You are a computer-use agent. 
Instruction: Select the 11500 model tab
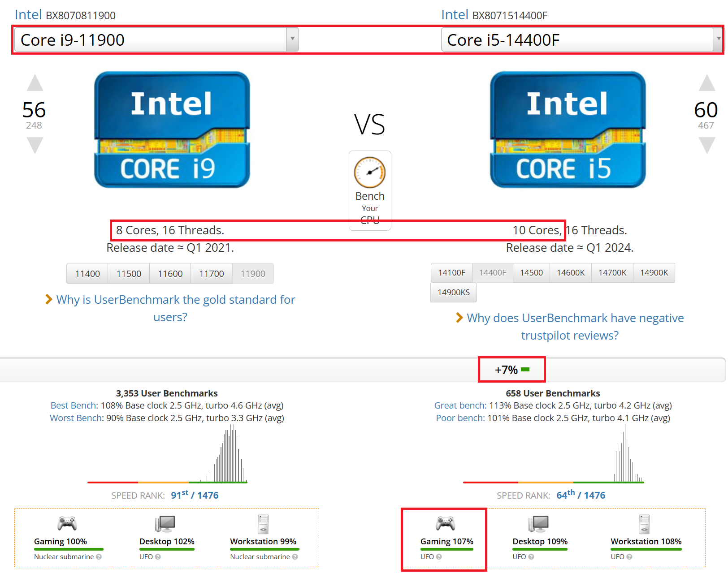129,274
